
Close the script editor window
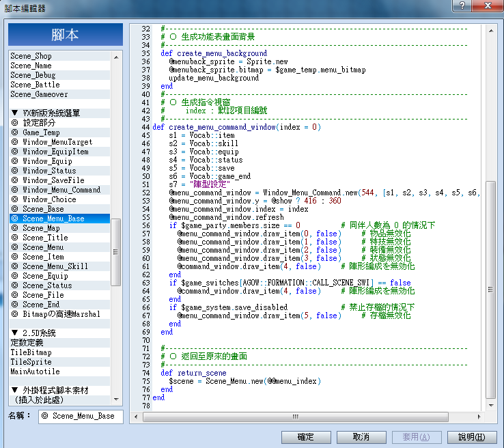[488, 5]
